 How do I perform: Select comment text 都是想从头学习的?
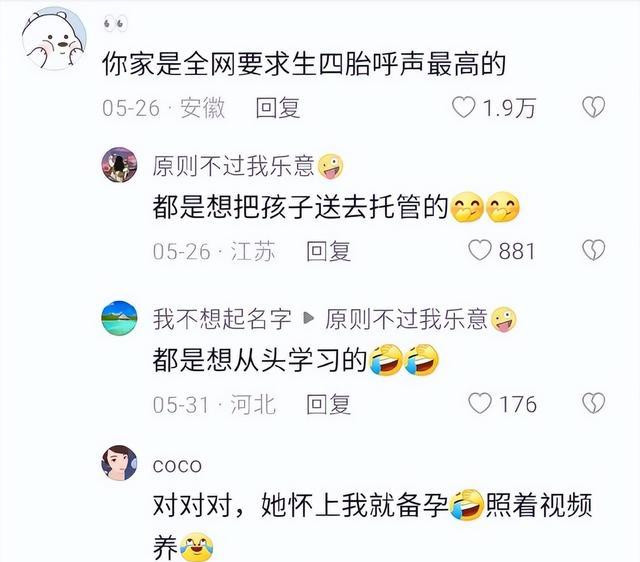pos(260,360)
